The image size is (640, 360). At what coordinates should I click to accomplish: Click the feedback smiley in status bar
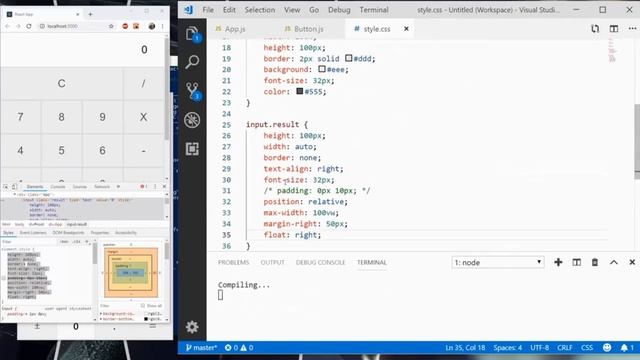[x=607, y=347]
